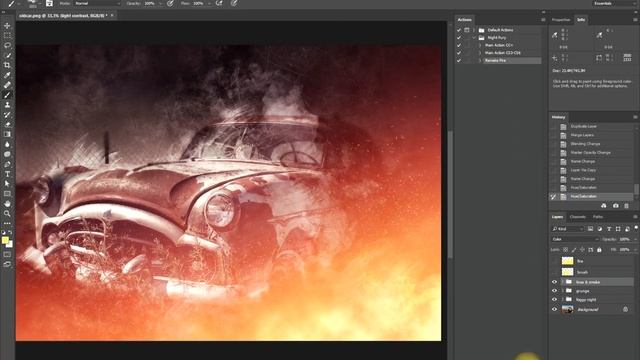This screenshot has width=640, height=360.
Task: Expand the grunge layer group
Action: pyautogui.click(x=562, y=291)
